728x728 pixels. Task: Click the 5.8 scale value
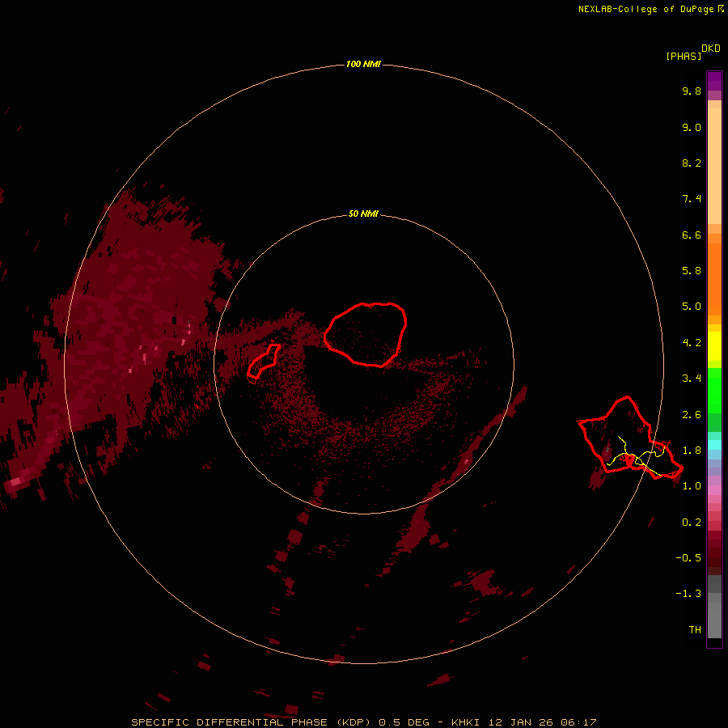tap(692, 271)
